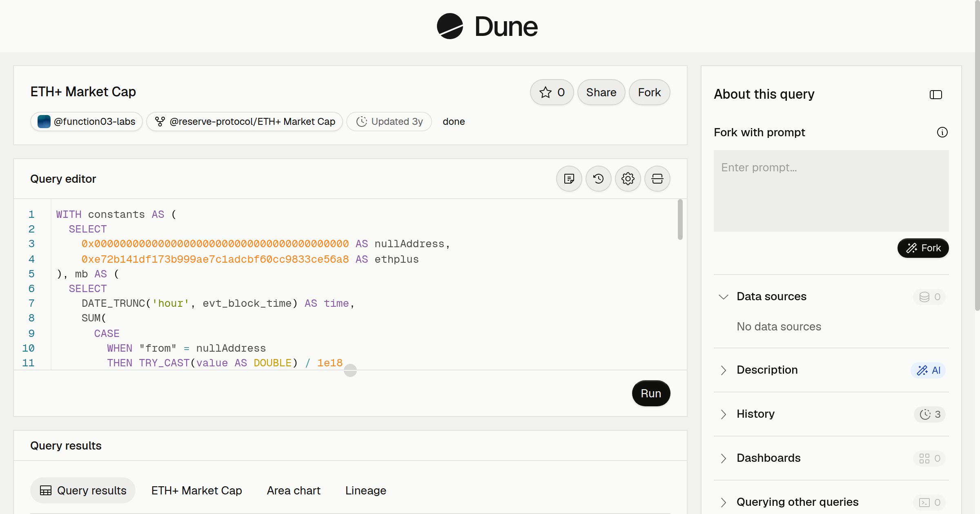The width and height of the screenshot is (980, 514).
Task: Click the Querying other queries count badge
Action: (x=929, y=502)
